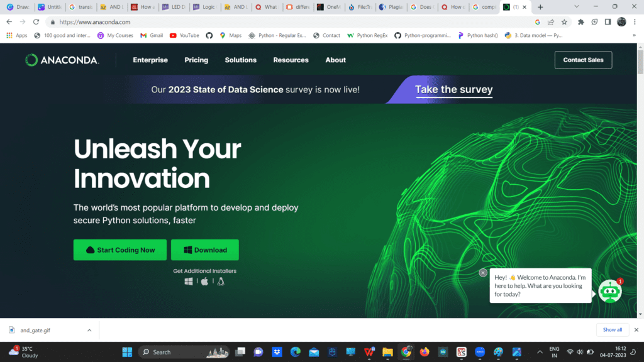
Task: Expand the and_gate.gif download options chevron
Action: pyautogui.click(x=89, y=330)
